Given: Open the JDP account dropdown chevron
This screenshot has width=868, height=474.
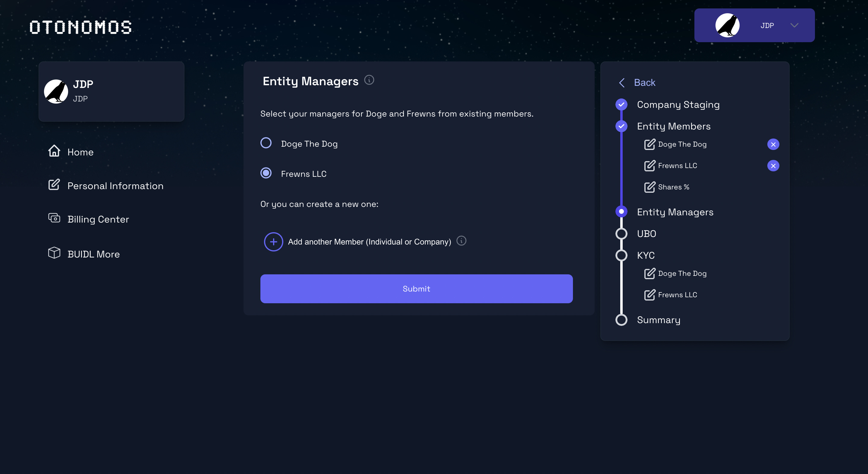Looking at the screenshot, I should click(794, 26).
